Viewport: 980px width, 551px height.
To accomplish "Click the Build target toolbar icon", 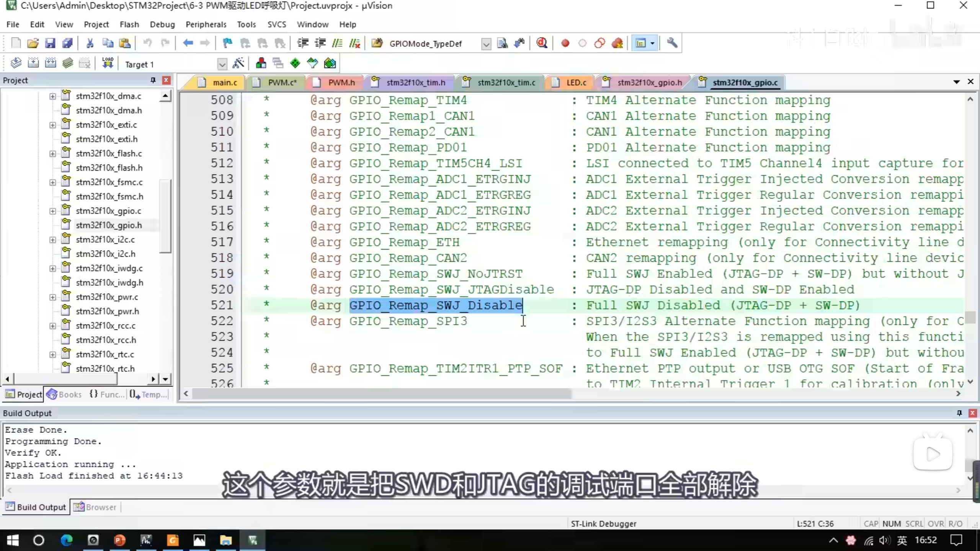I will point(33,63).
